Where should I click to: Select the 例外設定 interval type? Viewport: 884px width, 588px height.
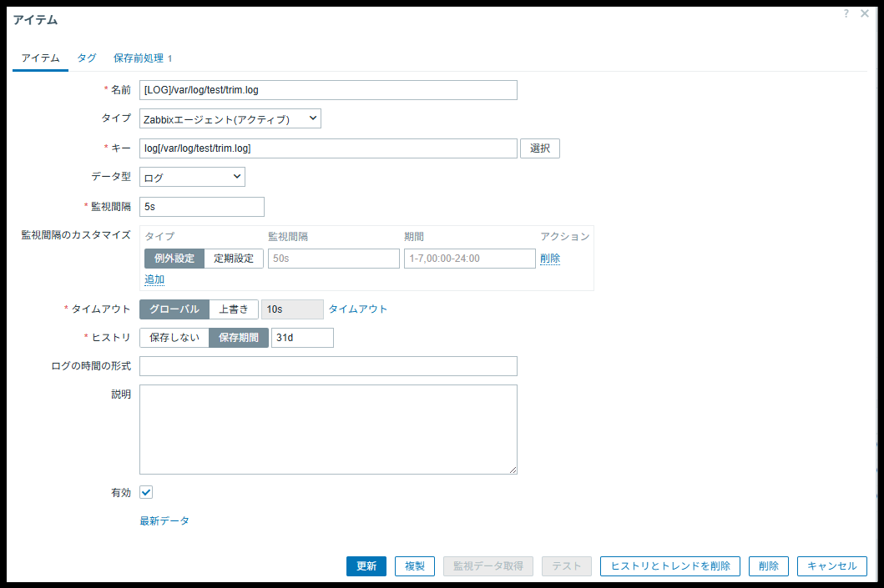coord(174,259)
